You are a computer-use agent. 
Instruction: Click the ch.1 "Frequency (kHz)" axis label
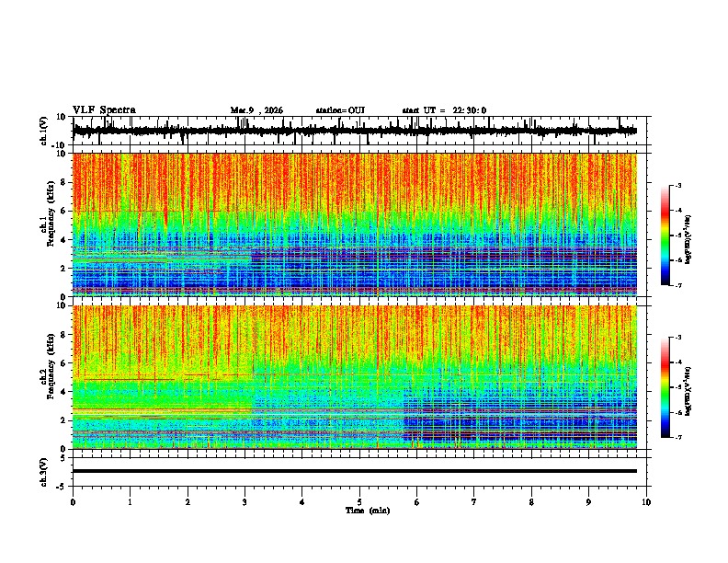(51, 213)
